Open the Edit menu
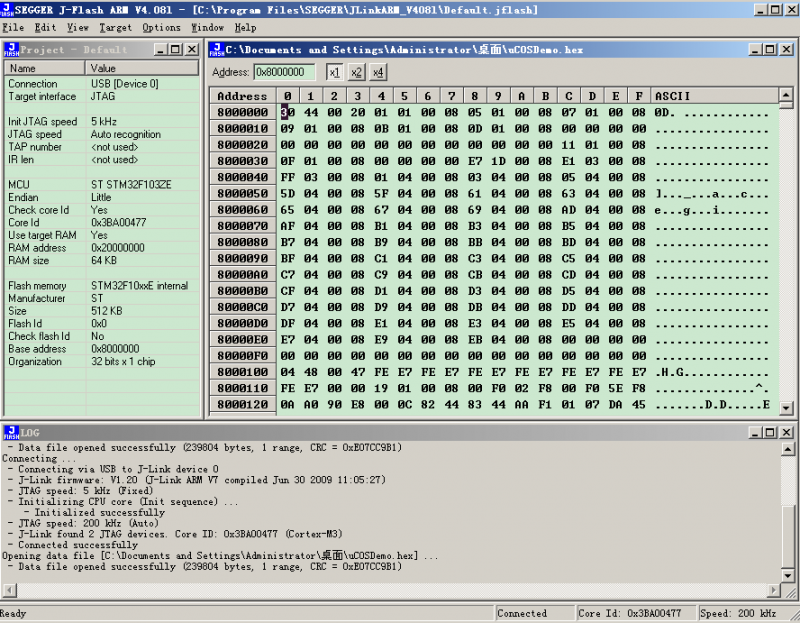The height and width of the screenshot is (623, 800). [x=46, y=27]
